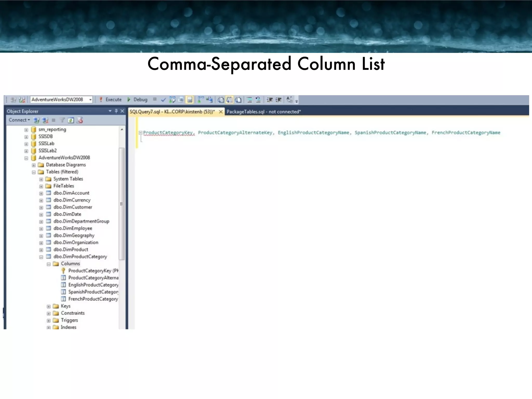Image resolution: width=532 pixels, height=399 pixels.
Task: Click Display Estimated Execution Plan icon
Action: [172, 100]
